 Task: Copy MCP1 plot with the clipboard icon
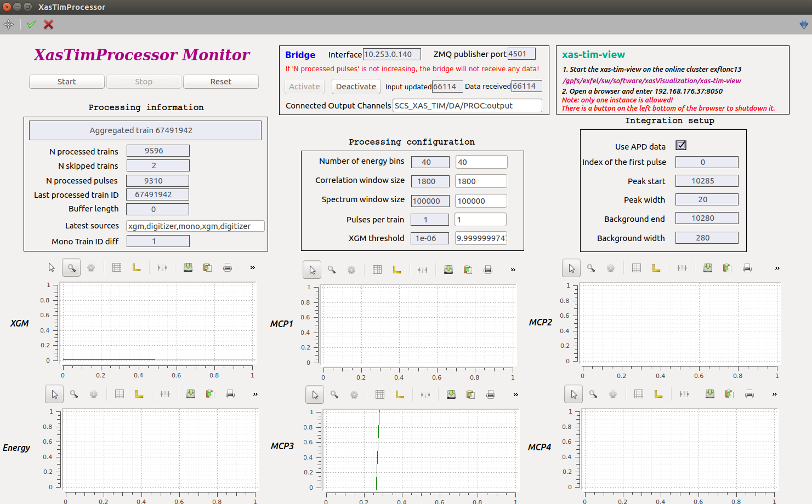point(468,270)
